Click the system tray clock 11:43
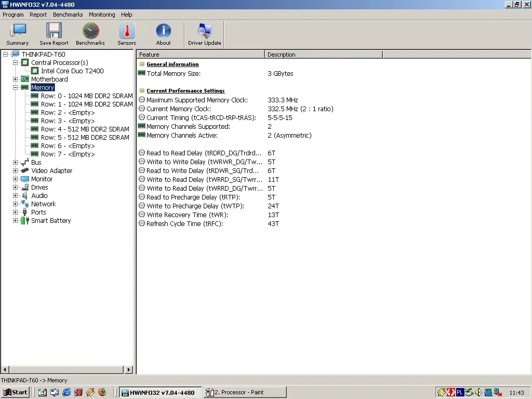This screenshot has height=399, width=532. point(516,393)
